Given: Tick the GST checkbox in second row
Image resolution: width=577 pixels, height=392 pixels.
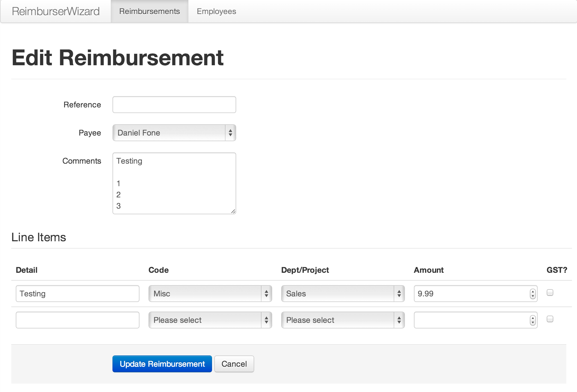Looking at the screenshot, I should (x=550, y=319).
